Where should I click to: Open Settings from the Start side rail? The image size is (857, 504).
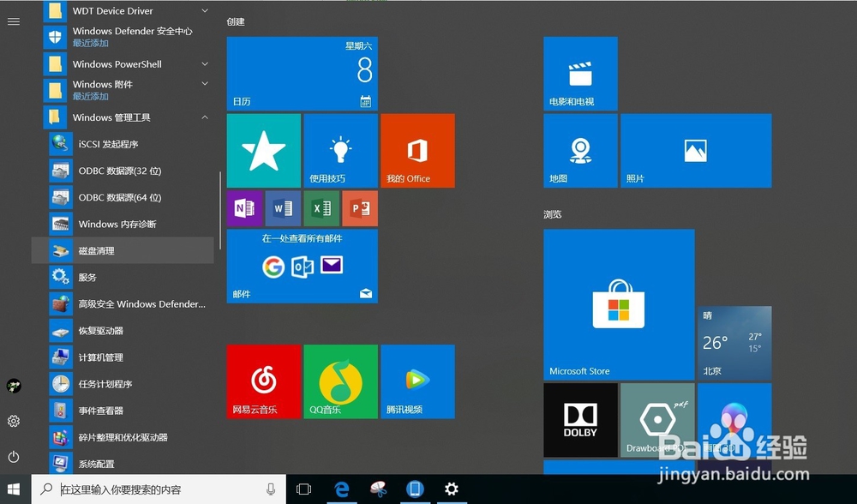[14, 421]
